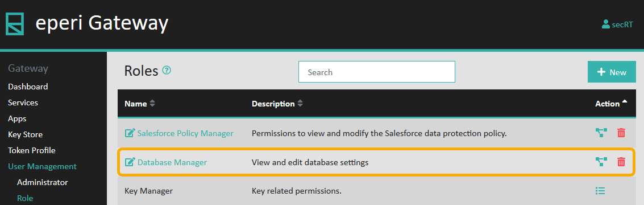Open the Database Manager role link
This screenshot has height=205, width=644.
(172, 163)
